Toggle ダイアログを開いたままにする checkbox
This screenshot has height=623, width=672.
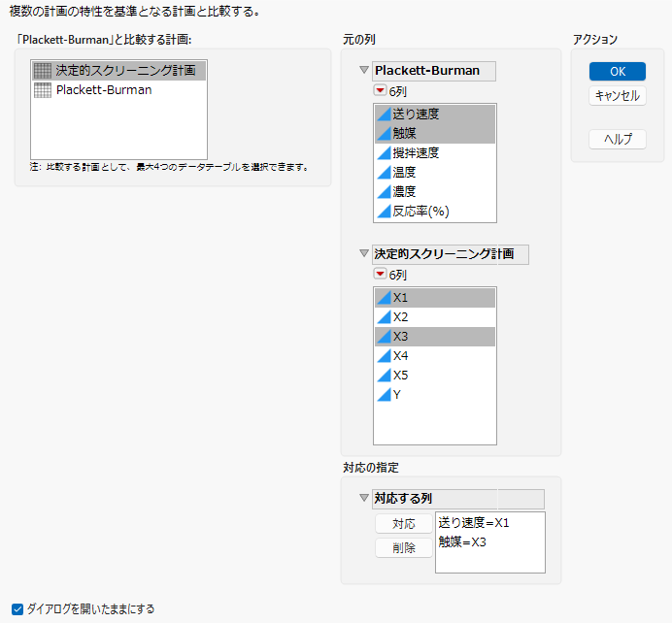tap(17, 608)
